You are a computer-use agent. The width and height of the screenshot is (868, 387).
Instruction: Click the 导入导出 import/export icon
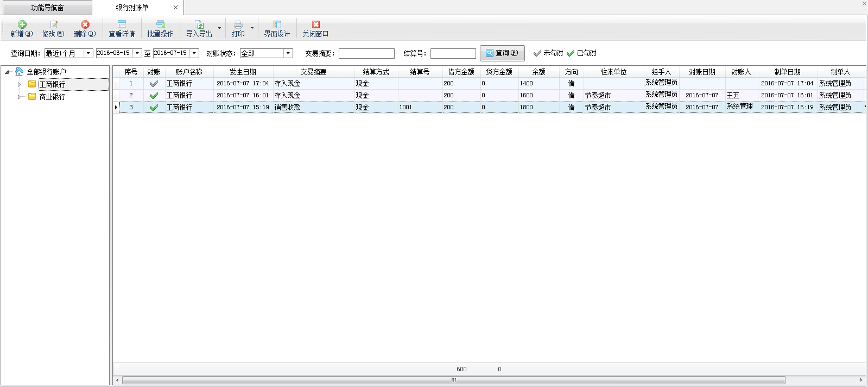point(199,25)
